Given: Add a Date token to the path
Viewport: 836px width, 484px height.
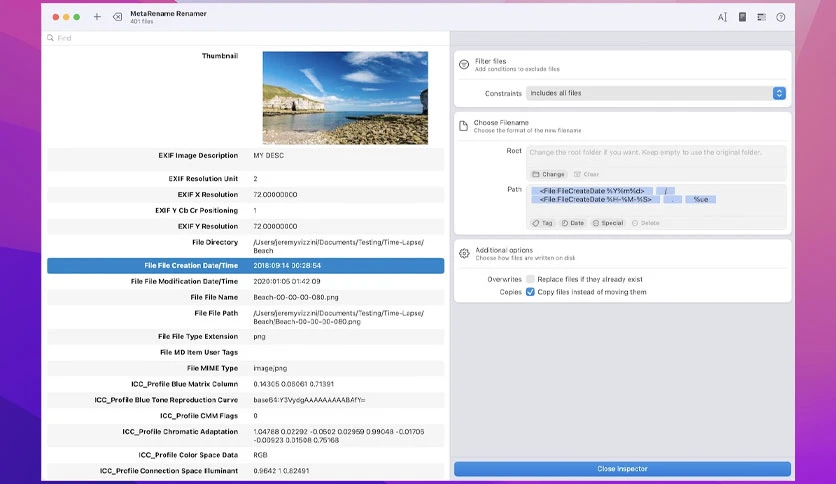Looking at the screenshot, I should tap(573, 223).
